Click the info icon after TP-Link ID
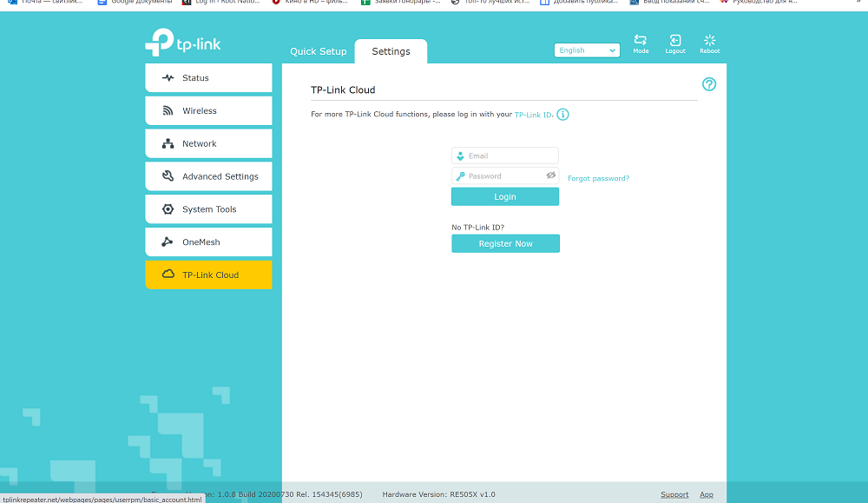The image size is (868, 503). tap(563, 115)
